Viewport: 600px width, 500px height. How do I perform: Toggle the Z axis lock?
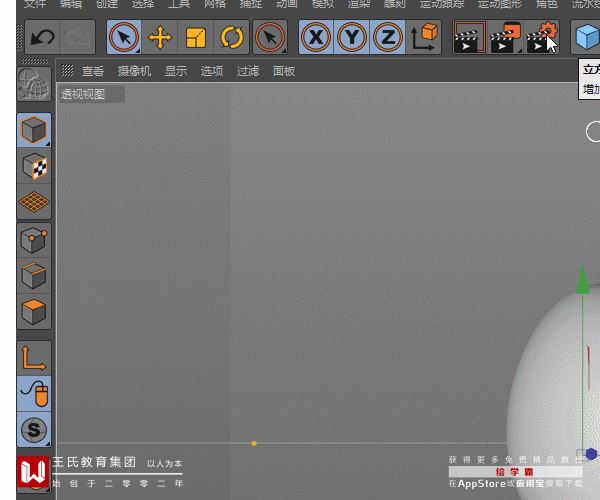(387, 37)
